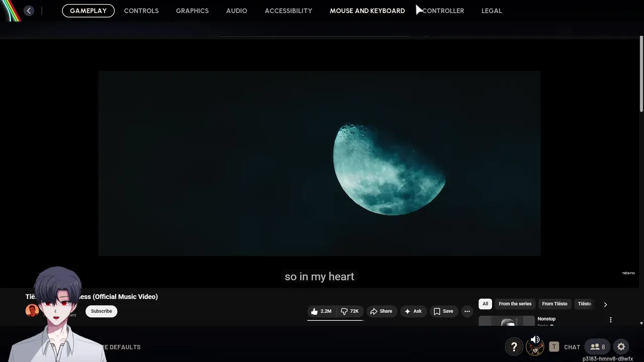Open help with question mark icon
Viewport: 644px width, 362px height.
[x=514, y=347]
